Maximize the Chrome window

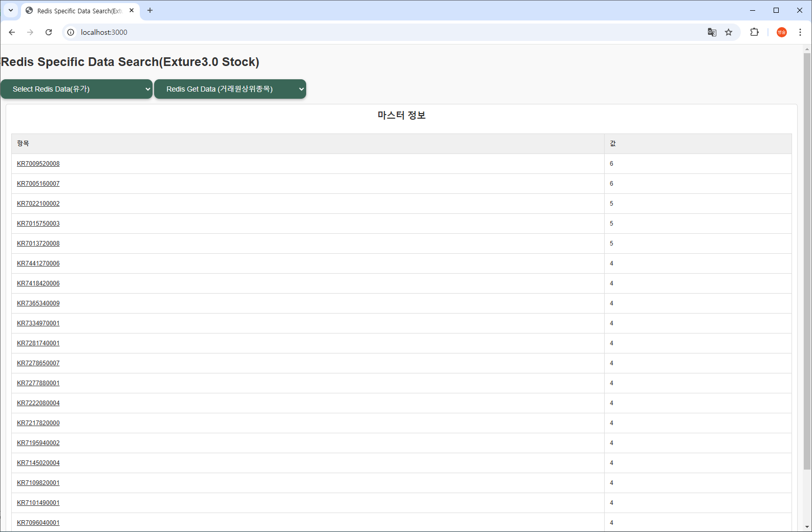click(776, 10)
